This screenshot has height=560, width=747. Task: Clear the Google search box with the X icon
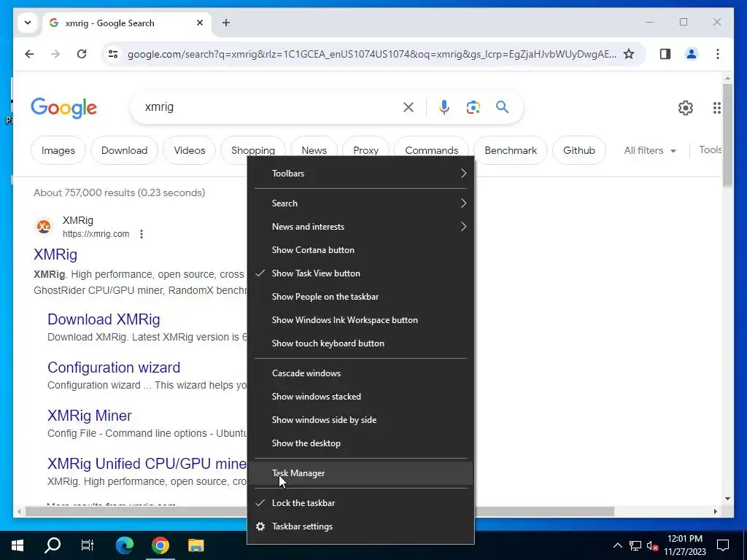click(x=409, y=107)
